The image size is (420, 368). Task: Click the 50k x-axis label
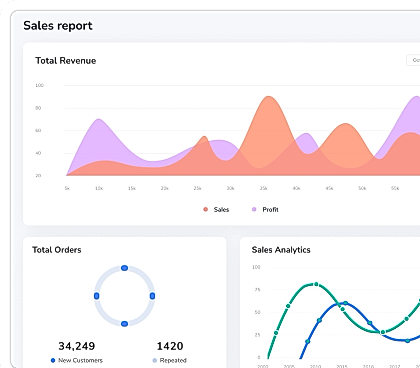point(362,188)
